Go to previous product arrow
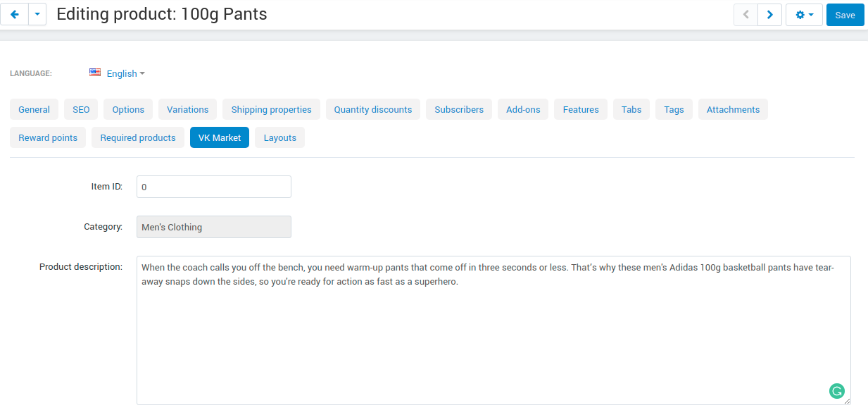The height and width of the screenshot is (415, 868). pyautogui.click(x=746, y=15)
